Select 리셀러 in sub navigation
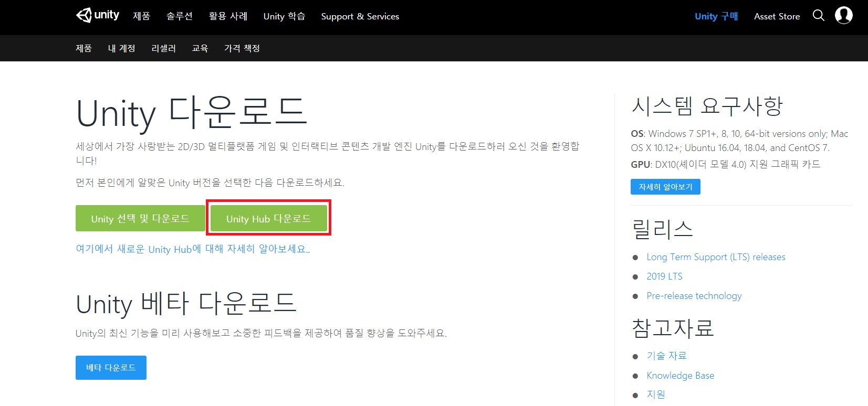 coord(163,48)
